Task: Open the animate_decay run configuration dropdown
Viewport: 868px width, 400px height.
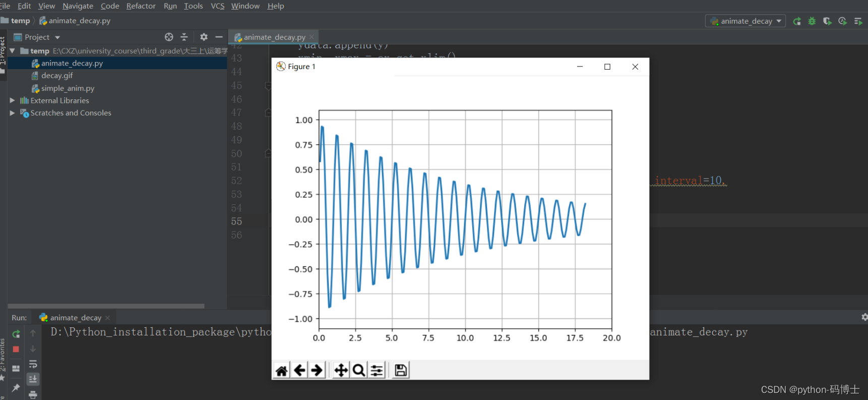Action: click(746, 21)
